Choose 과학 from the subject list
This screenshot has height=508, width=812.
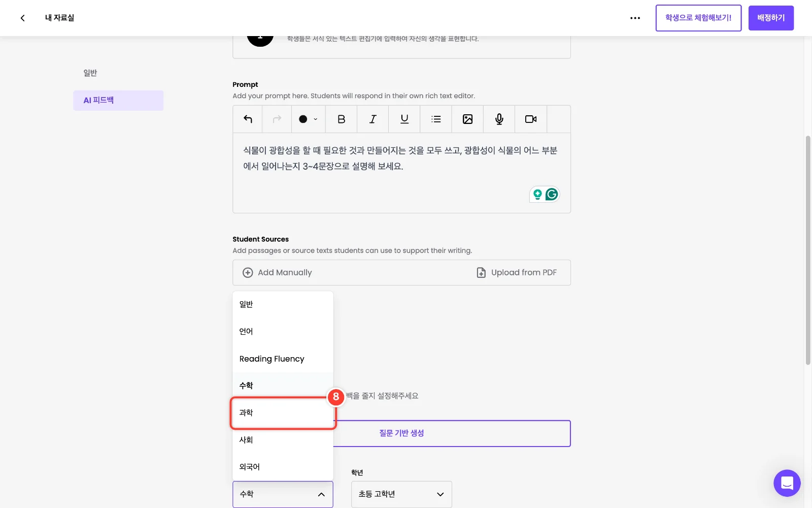(283, 412)
